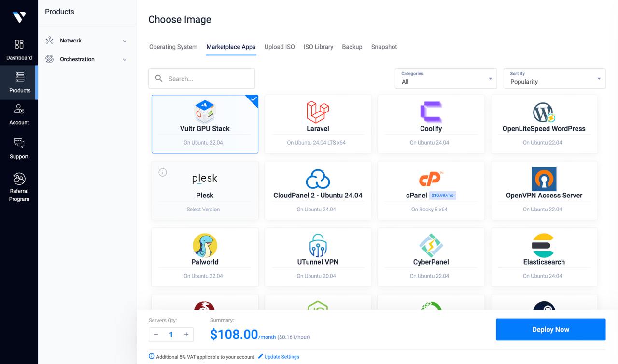Click the app search field

[x=201, y=78]
